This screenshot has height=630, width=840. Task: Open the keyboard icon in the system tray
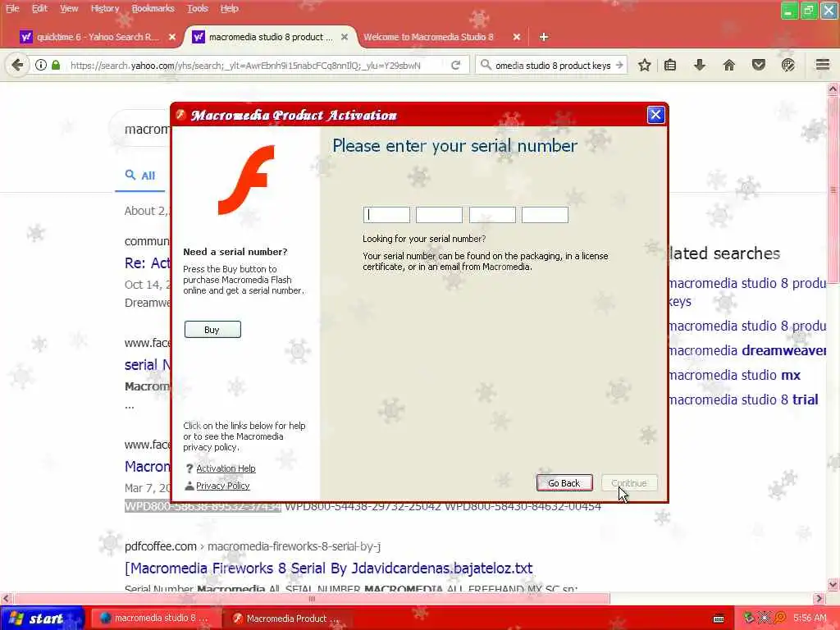click(x=719, y=619)
